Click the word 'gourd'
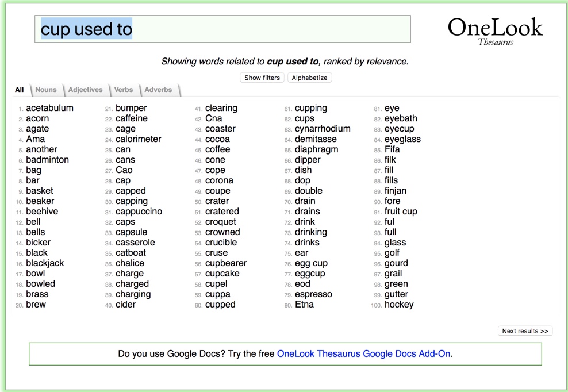The width and height of the screenshot is (568, 392). pos(396,263)
